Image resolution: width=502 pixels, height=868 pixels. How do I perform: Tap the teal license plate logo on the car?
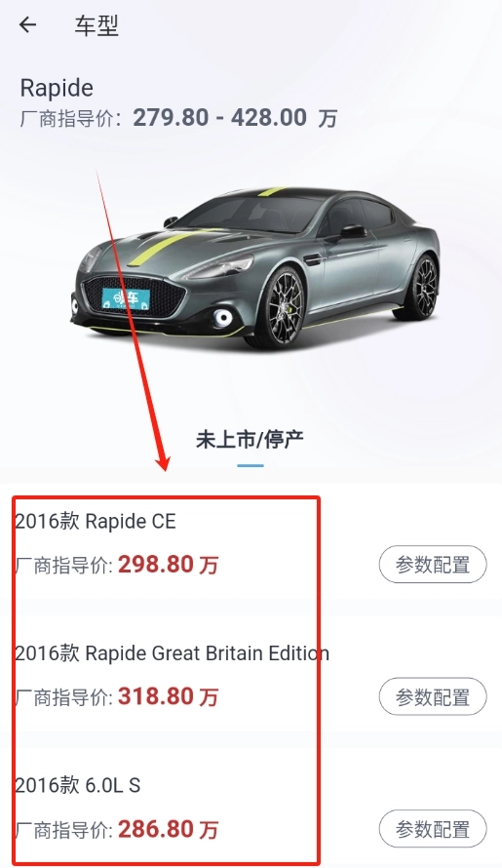(x=126, y=299)
